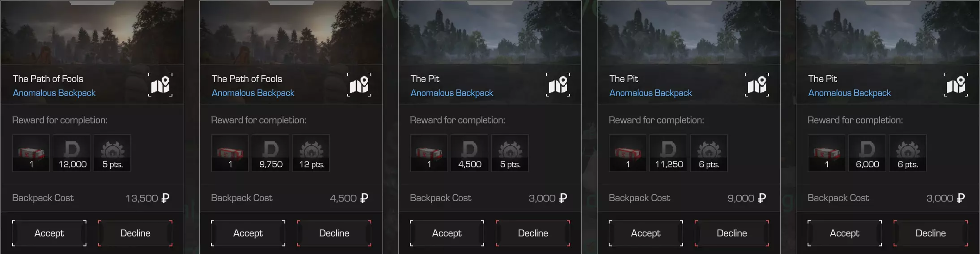
Task: Click map icon on Path of Fools card costing 4,500
Action: 359,85
